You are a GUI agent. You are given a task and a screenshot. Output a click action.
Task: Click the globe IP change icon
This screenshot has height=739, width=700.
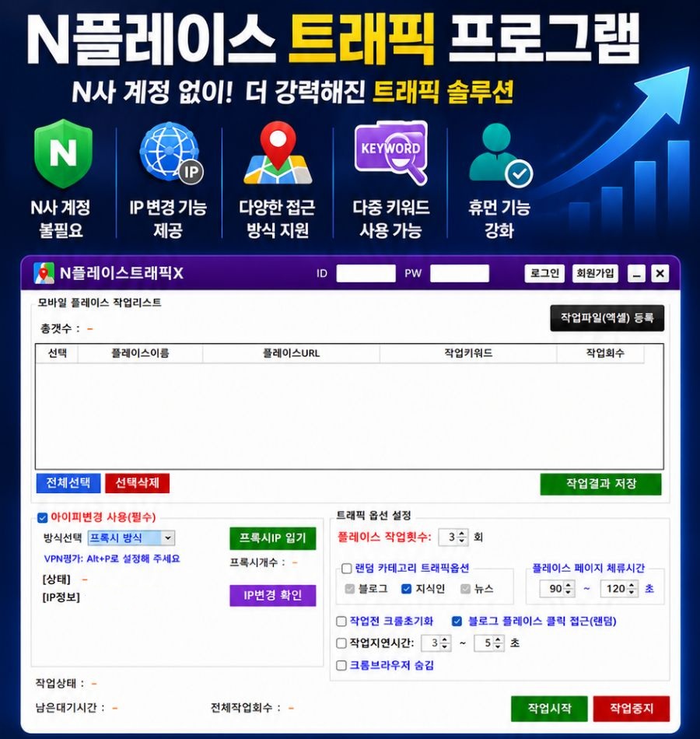pyautogui.click(x=172, y=154)
